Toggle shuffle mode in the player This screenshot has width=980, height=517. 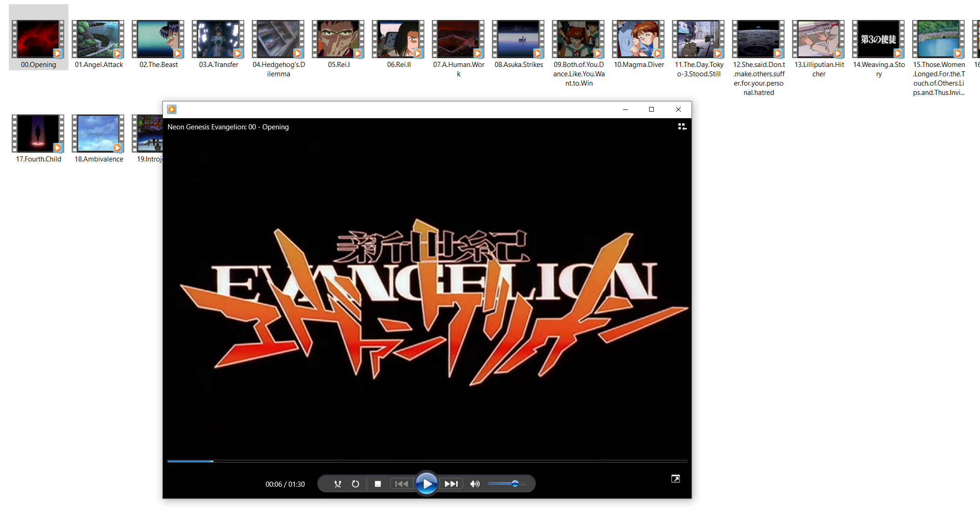click(338, 484)
